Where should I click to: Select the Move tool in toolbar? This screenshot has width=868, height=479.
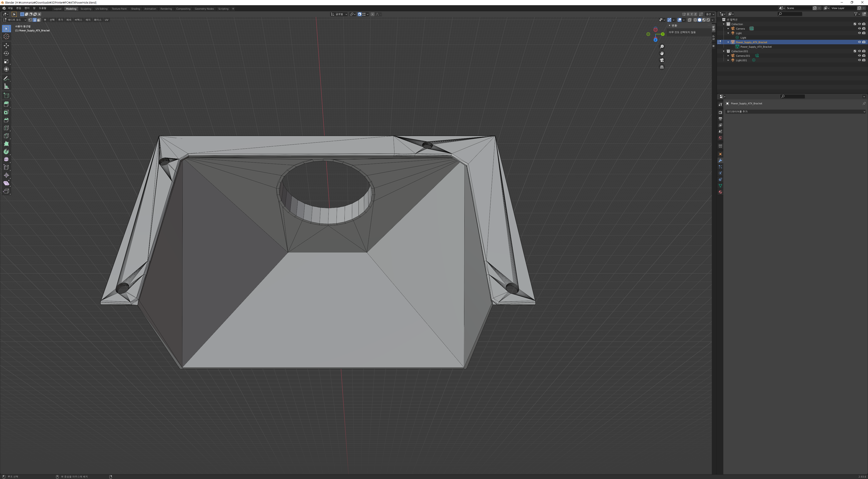(x=6, y=45)
